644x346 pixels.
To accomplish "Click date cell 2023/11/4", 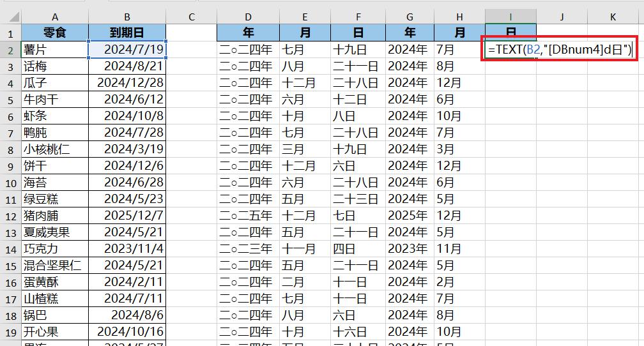I will pos(127,249).
